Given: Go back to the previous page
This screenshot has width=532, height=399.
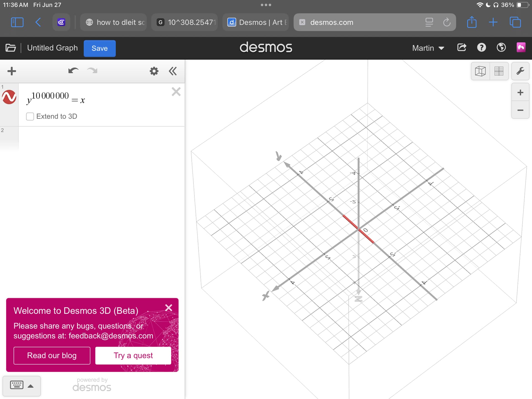Looking at the screenshot, I should [38, 22].
